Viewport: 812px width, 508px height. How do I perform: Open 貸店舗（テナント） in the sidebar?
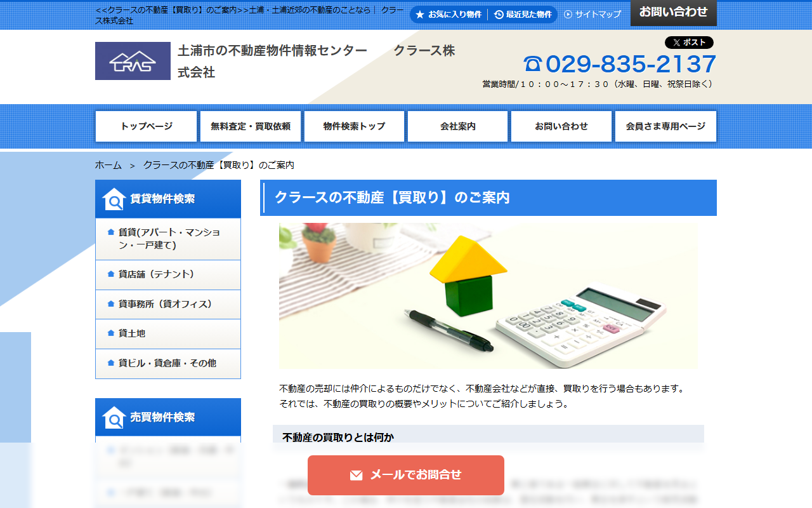[x=168, y=275]
